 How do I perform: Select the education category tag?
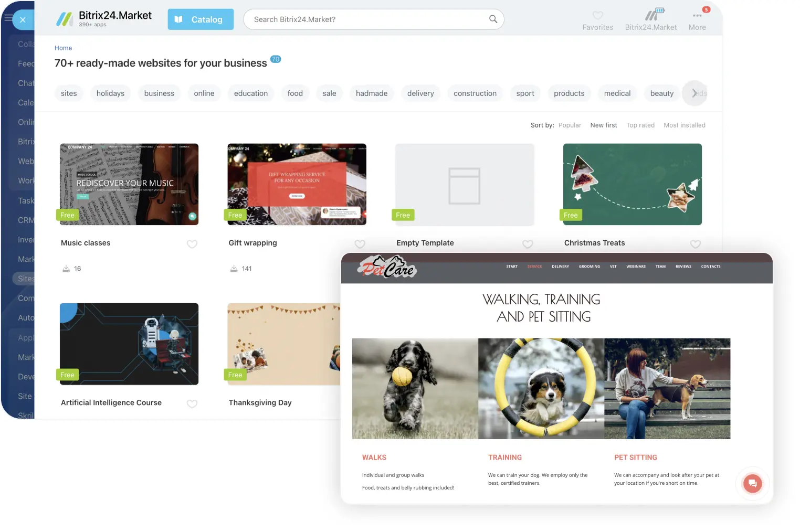250,93
